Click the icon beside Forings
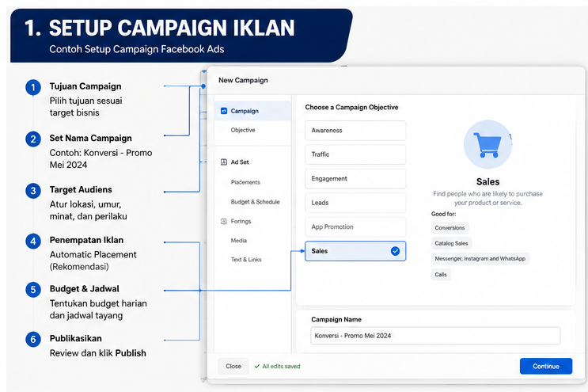The height and width of the screenshot is (392, 588). click(x=224, y=221)
